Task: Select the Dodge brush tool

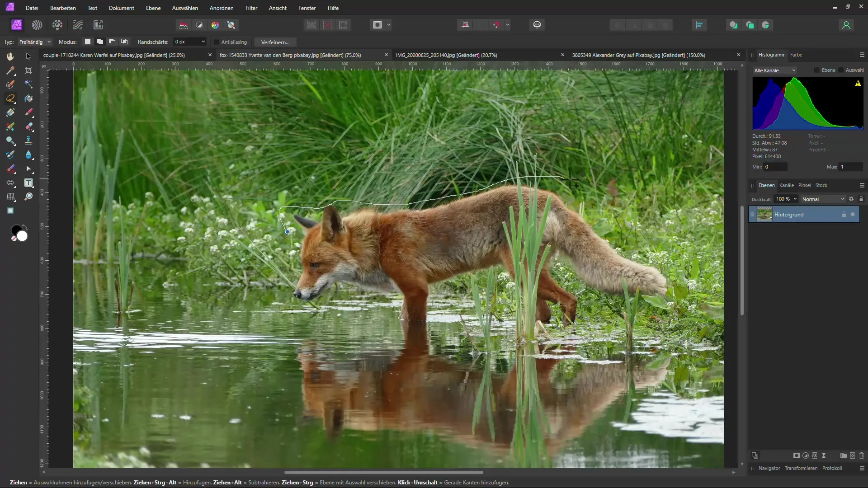Action: click(x=10, y=141)
